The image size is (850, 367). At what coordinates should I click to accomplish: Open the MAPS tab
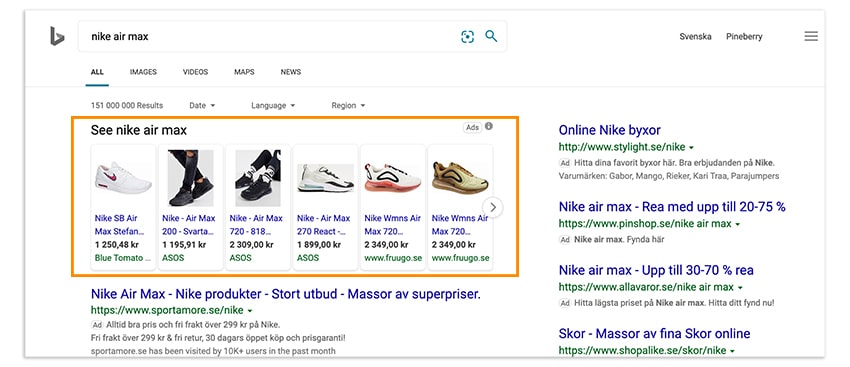pos(244,72)
